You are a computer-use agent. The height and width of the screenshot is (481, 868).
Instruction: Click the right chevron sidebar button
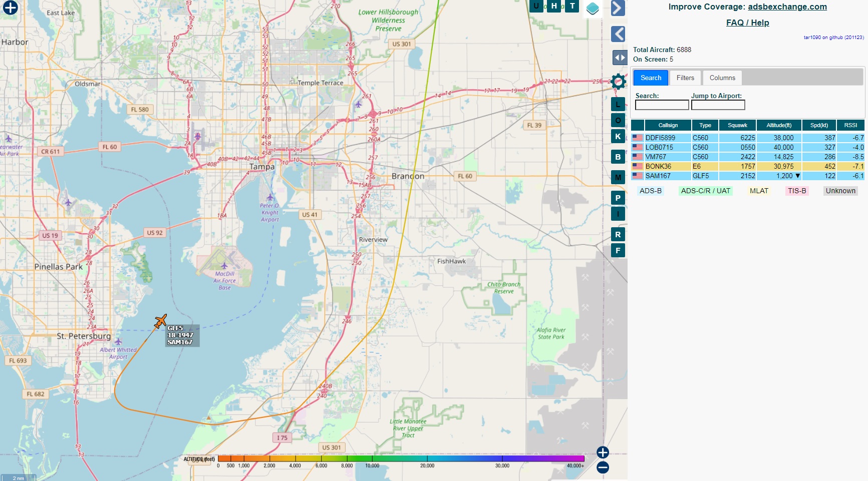[618, 8]
